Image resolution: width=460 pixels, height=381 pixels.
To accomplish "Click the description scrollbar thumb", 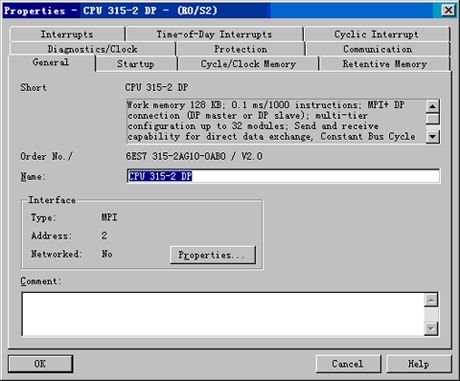I will (433, 119).
